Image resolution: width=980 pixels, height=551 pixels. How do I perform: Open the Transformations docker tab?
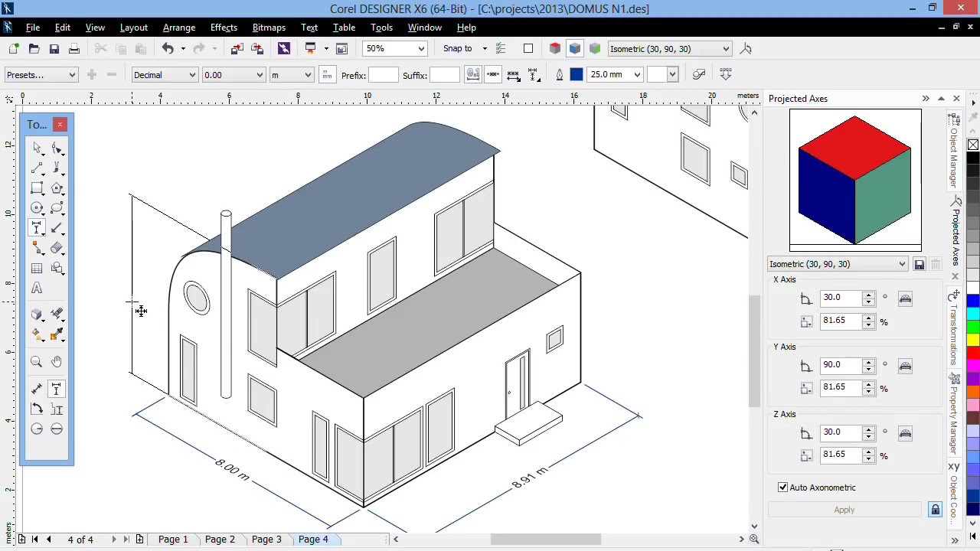(x=954, y=329)
